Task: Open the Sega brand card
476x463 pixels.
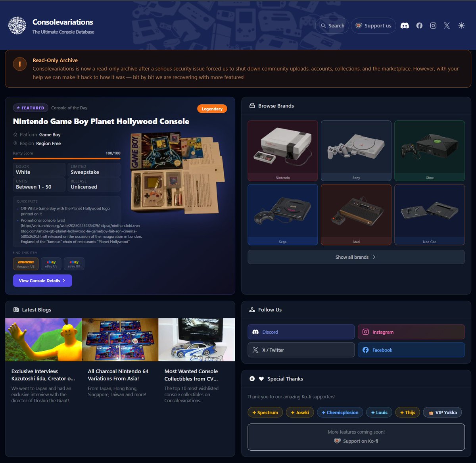Action: (x=283, y=215)
